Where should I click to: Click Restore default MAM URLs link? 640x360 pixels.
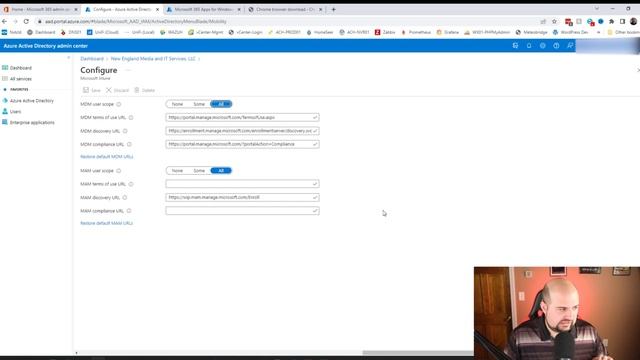point(107,223)
